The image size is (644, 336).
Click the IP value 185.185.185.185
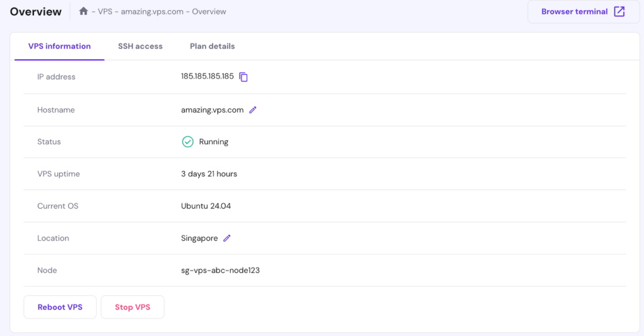(x=208, y=76)
